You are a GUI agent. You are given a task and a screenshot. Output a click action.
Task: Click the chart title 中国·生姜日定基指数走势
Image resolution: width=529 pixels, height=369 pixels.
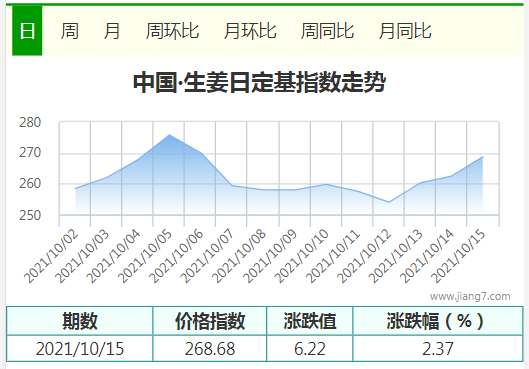point(259,82)
